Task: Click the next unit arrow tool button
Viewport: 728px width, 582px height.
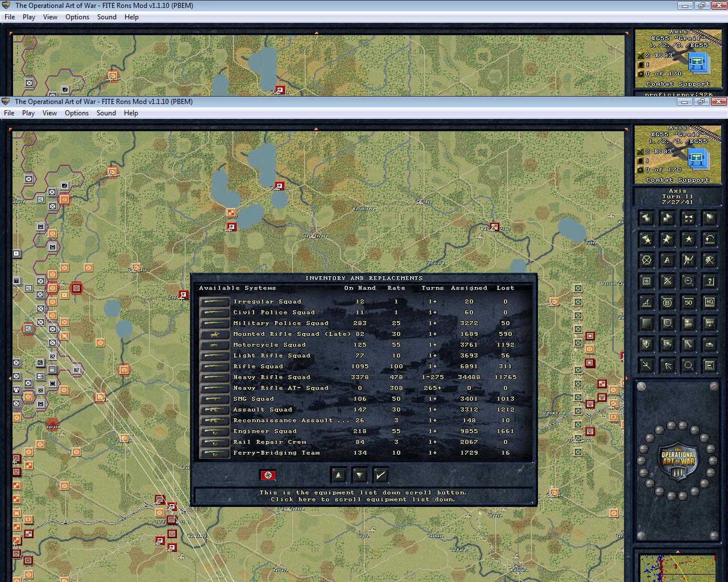Action: (667, 218)
